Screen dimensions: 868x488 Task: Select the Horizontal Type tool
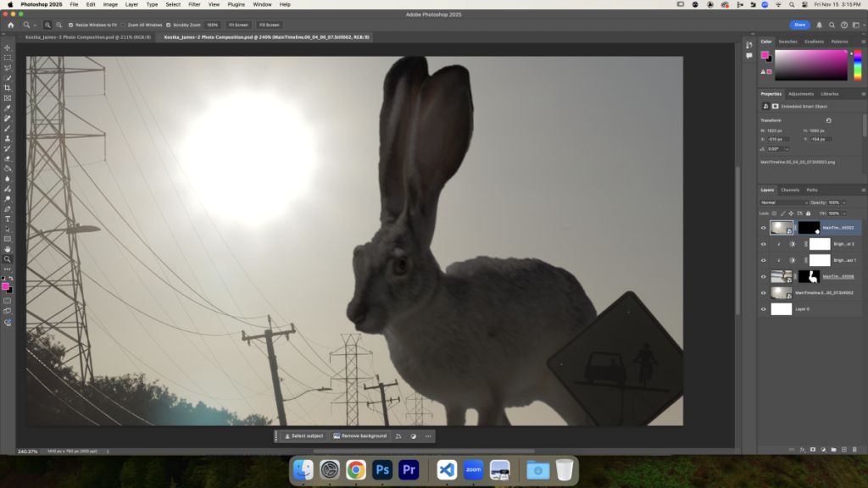[8, 219]
